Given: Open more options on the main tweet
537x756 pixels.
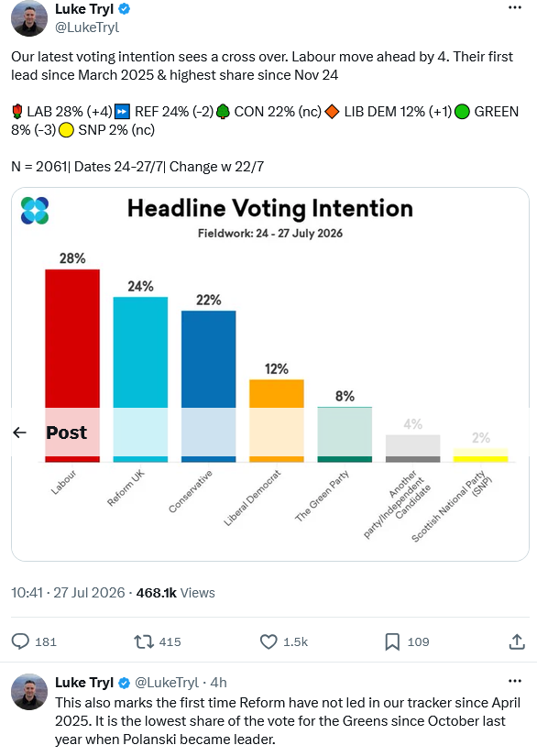Looking at the screenshot, I should pos(515,7).
